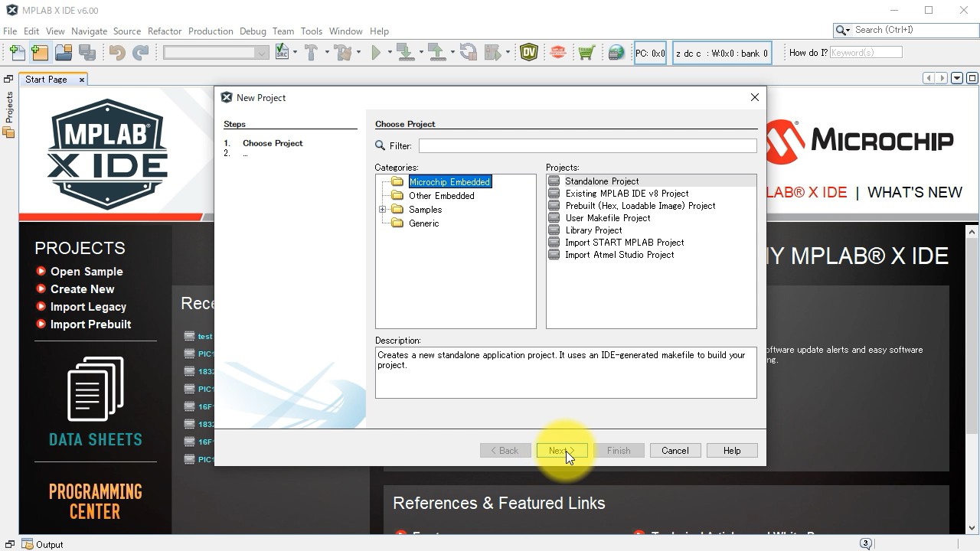Click the Filter input field
The height and width of the screenshot is (551, 980).
click(x=587, y=145)
